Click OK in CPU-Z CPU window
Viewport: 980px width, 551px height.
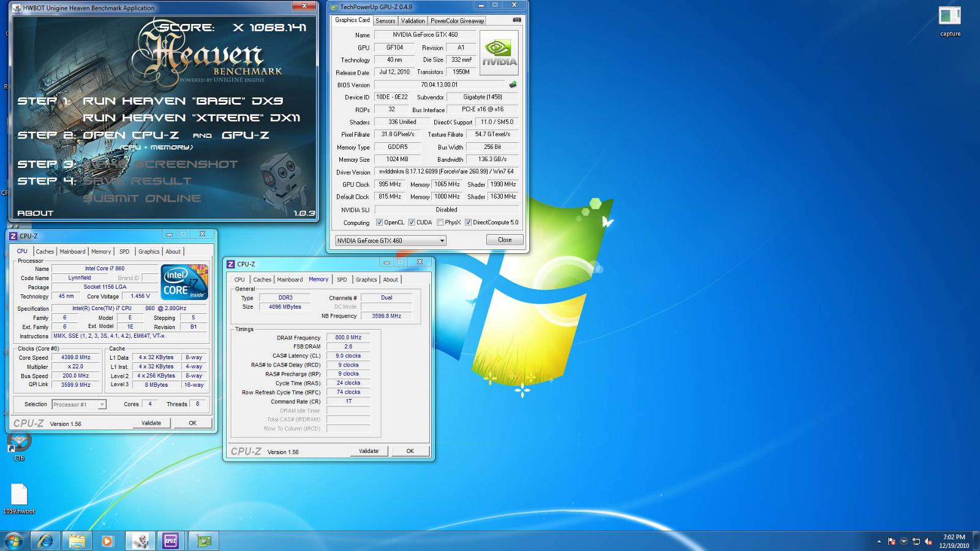click(192, 423)
